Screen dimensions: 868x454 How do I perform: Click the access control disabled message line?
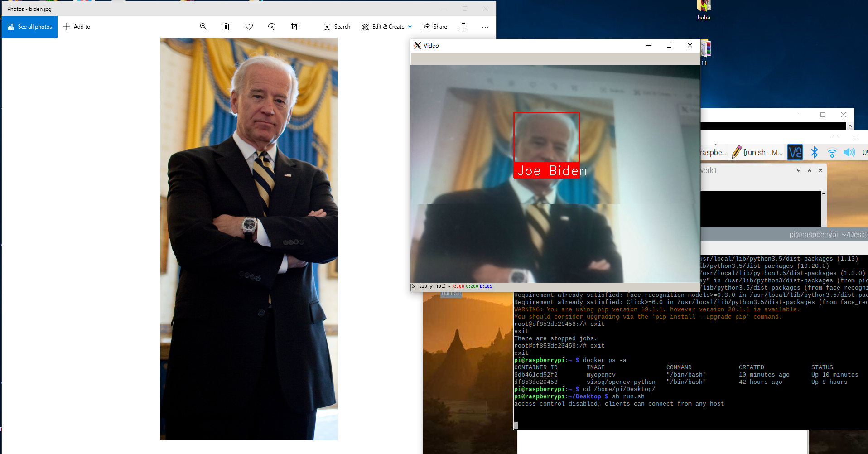619,404
